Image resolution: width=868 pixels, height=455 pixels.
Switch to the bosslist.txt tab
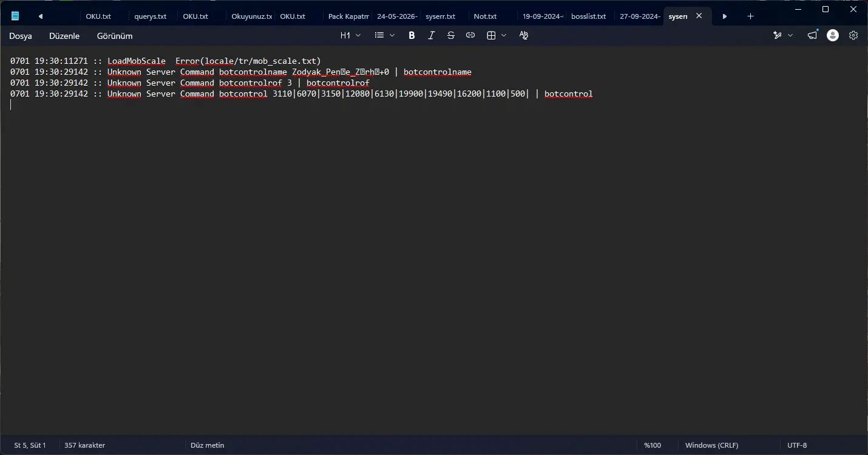coord(589,16)
